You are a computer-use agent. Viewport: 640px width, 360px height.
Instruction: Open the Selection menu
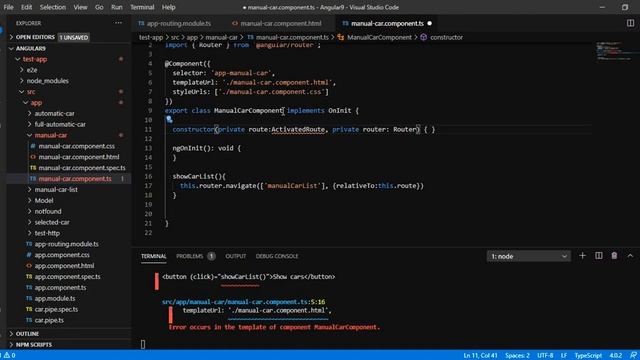click(53, 7)
